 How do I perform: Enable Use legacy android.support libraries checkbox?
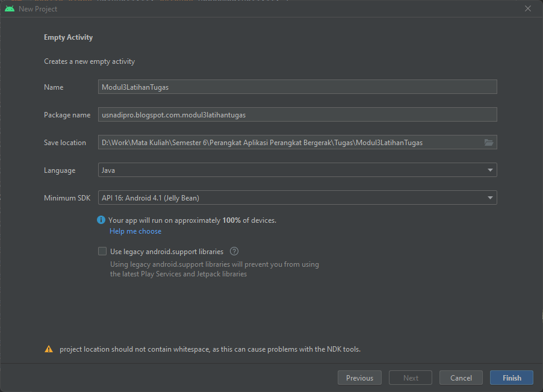(x=102, y=251)
